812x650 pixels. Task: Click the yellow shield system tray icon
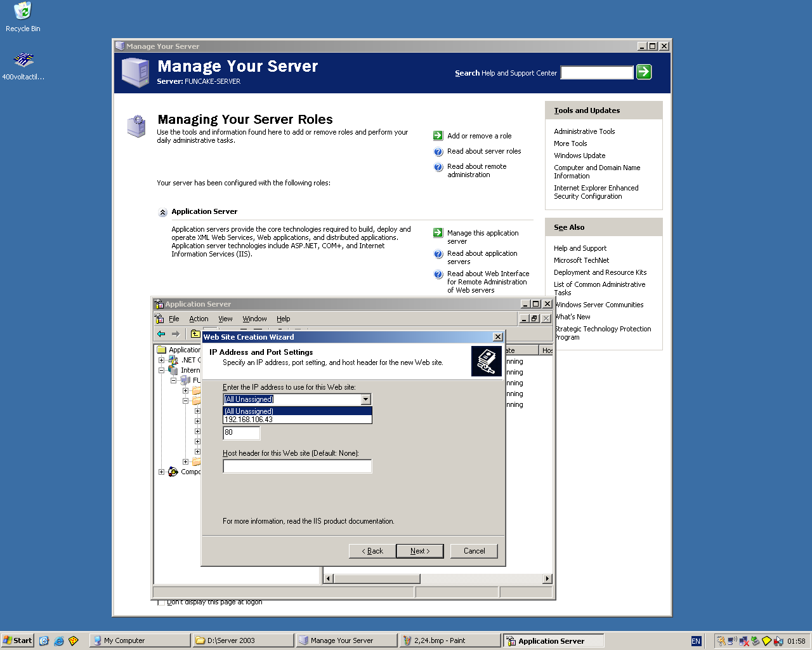coord(767,641)
